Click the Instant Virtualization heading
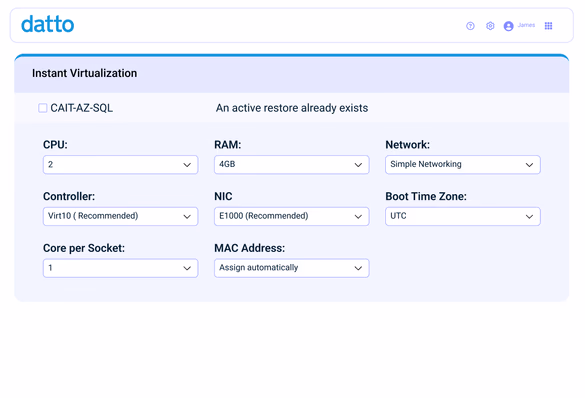Image resolution: width=585 pixels, height=398 pixels. coord(84,73)
